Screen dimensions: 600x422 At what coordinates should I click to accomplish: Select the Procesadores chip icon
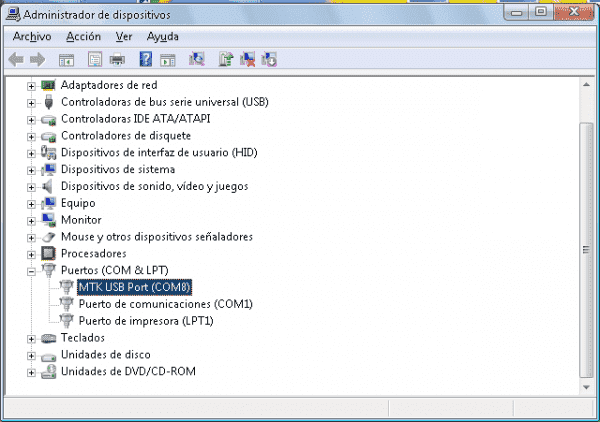pos(48,253)
